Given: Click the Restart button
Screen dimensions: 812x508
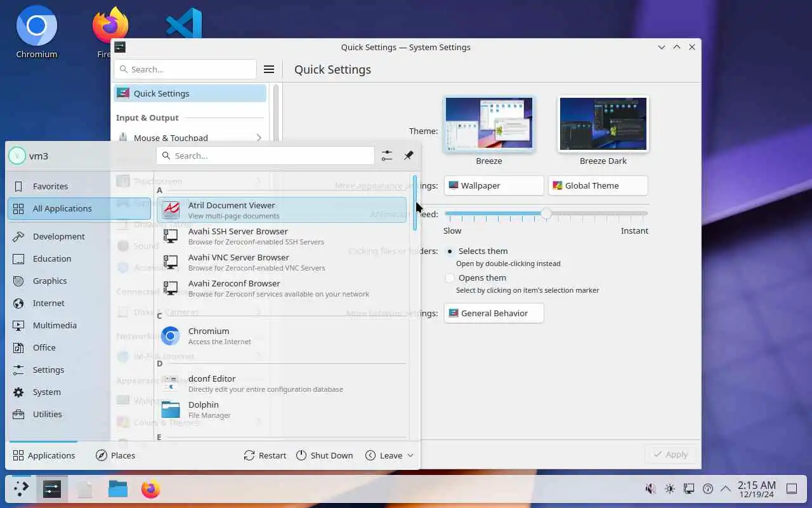Looking at the screenshot, I should click(x=265, y=455).
